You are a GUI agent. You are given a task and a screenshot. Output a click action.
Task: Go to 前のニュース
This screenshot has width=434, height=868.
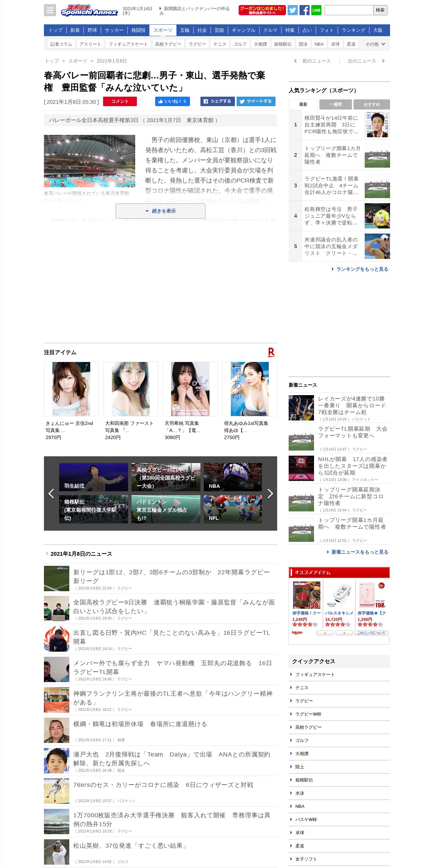313,61
